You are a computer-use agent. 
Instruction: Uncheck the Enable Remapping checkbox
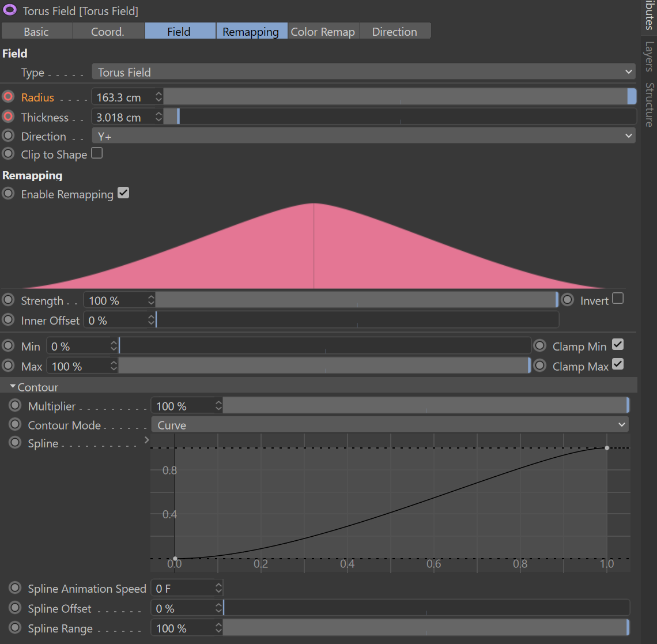click(123, 193)
